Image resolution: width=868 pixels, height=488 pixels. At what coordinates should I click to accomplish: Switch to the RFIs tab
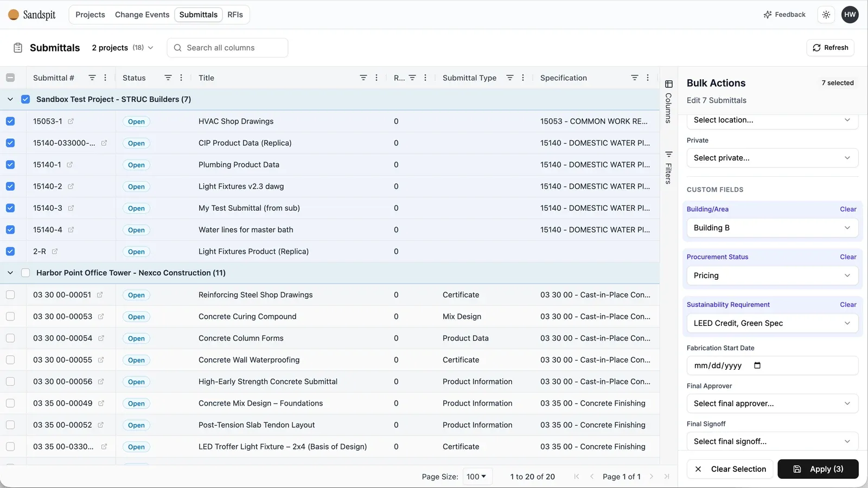pyautogui.click(x=235, y=15)
